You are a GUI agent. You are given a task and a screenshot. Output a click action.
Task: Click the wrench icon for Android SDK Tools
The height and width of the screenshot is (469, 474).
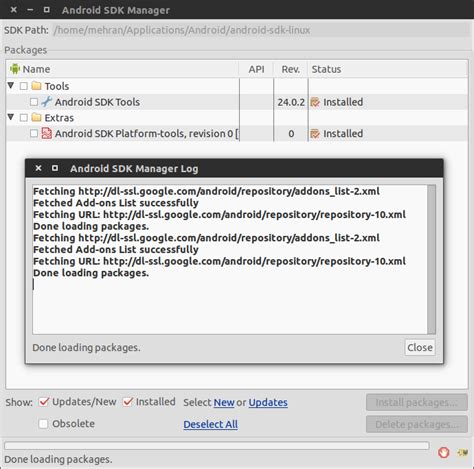click(47, 102)
